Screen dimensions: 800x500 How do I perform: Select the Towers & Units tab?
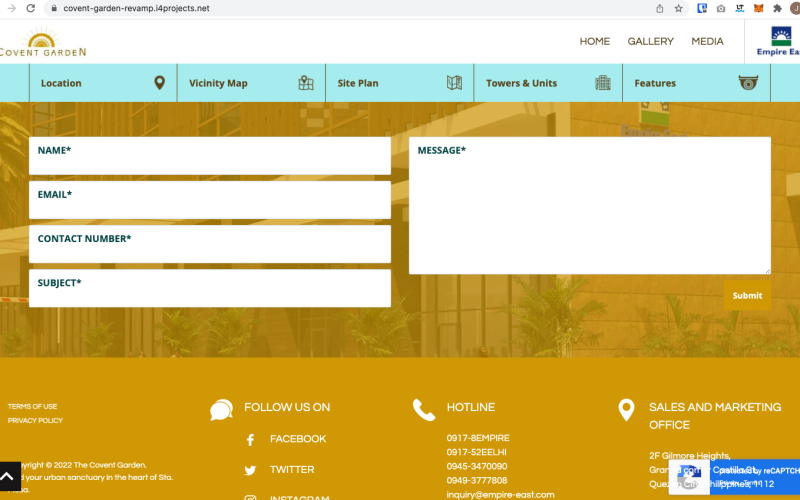tap(548, 83)
